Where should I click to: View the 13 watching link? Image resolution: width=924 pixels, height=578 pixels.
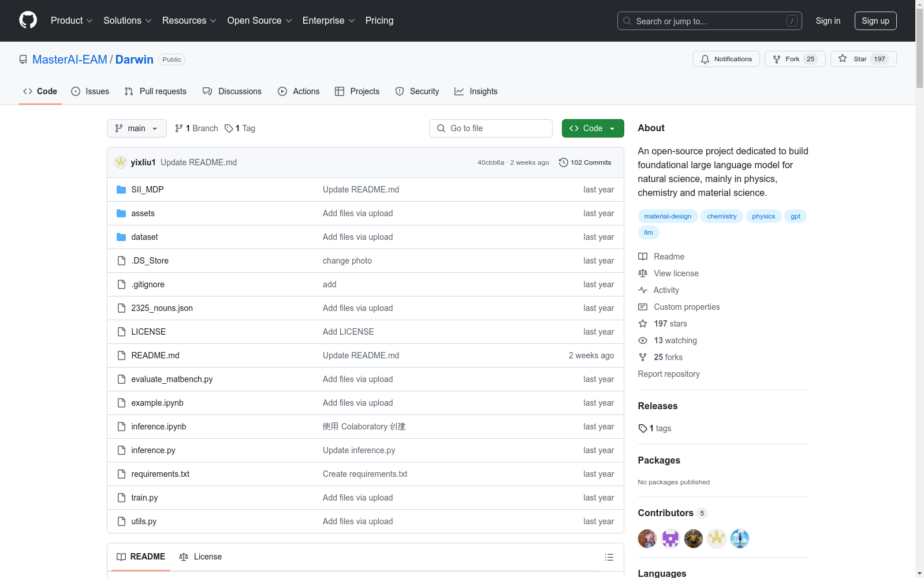pyautogui.click(x=668, y=340)
